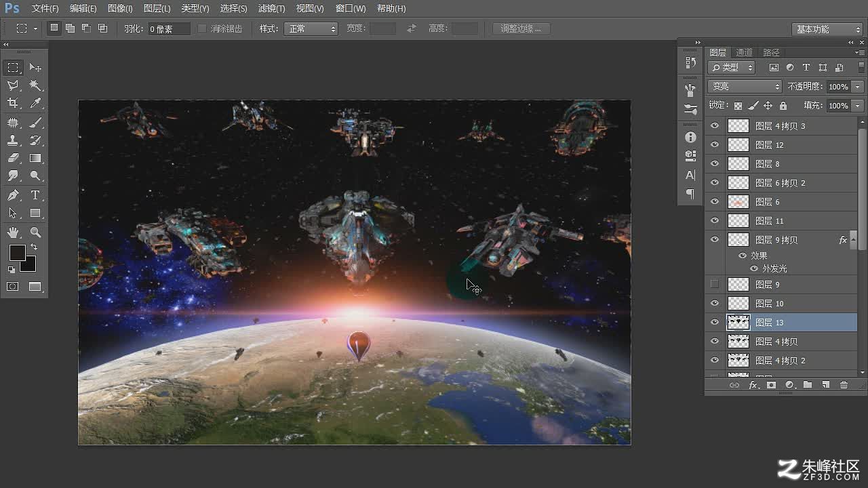
Task: Select the Pen tool
Action: click(13, 195)
